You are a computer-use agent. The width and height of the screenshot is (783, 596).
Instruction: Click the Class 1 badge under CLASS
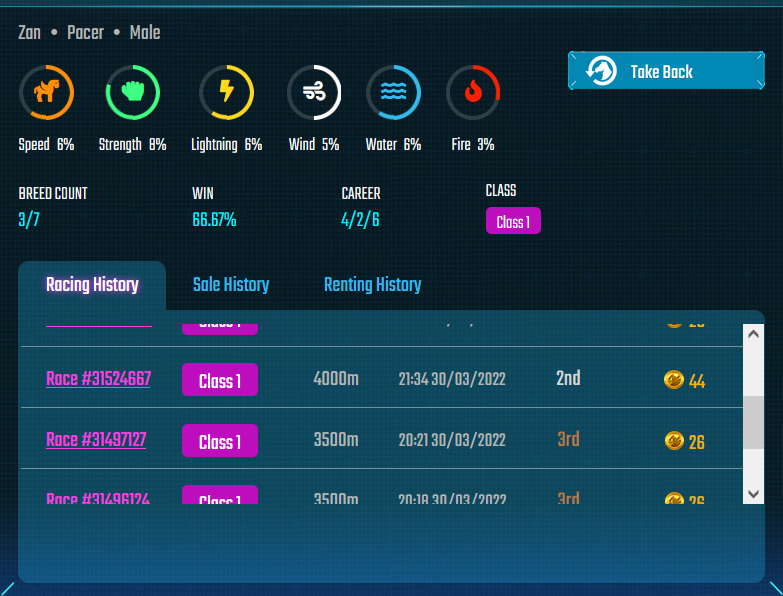click(513, 221)
